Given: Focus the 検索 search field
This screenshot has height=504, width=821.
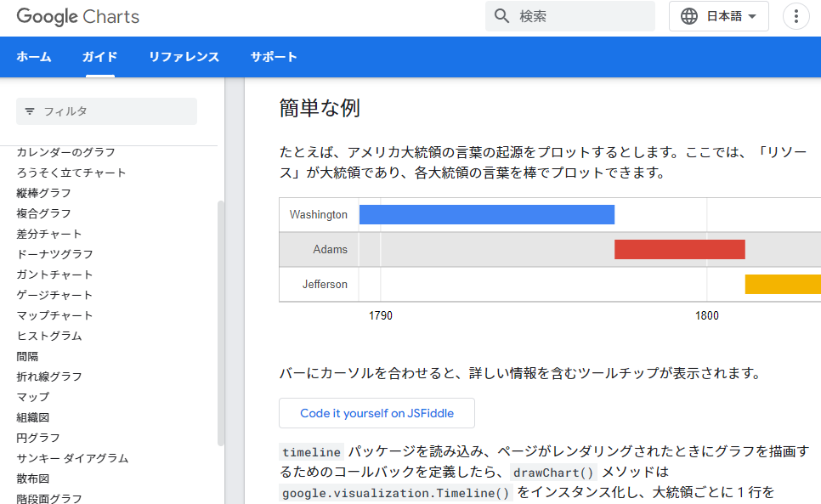Looking at the screenshot, I should (569, 16).
